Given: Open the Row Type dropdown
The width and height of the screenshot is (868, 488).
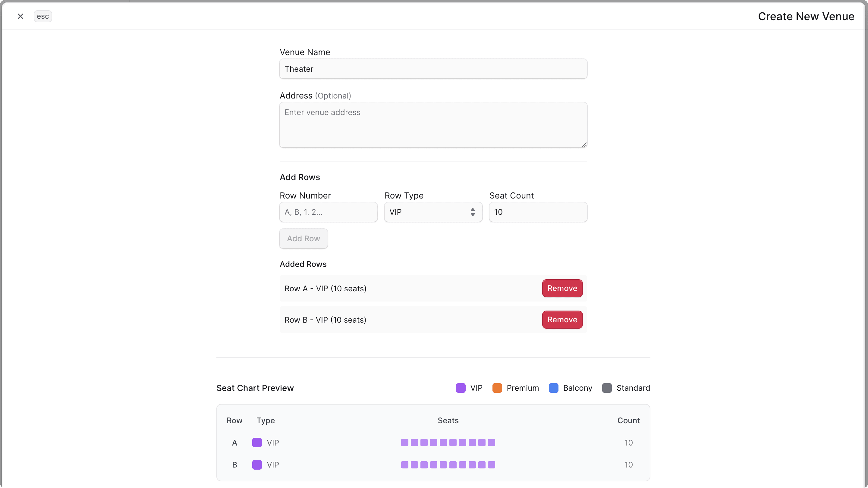Looking at the screenshot, I should coord(433,212).
